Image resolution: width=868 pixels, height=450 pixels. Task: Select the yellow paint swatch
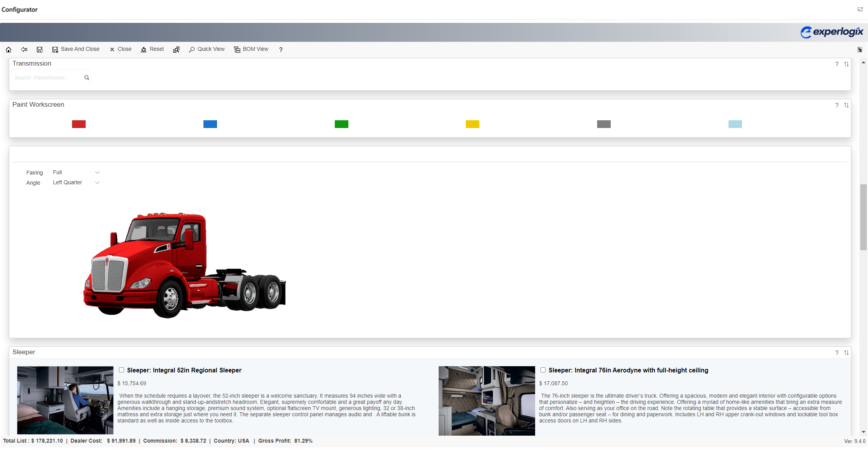(x=472, y=124)
